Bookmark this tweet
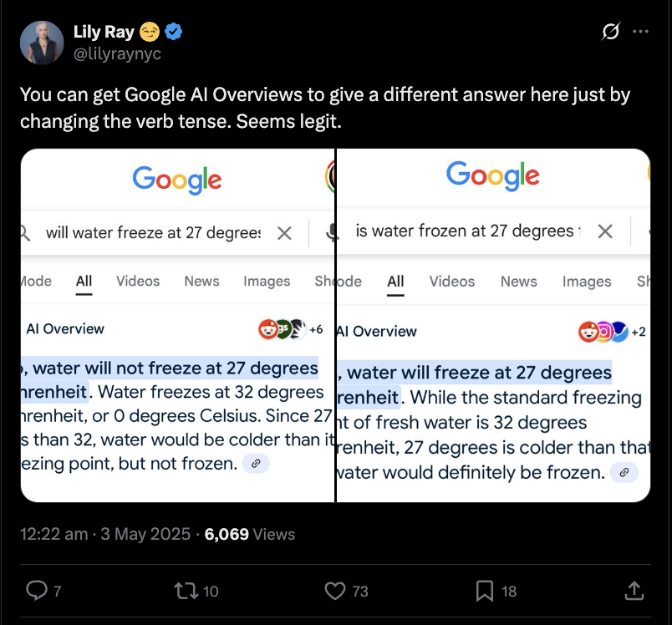Image resolution: width=672 pixels, height=625 pixels. click(x=485, y=592)
